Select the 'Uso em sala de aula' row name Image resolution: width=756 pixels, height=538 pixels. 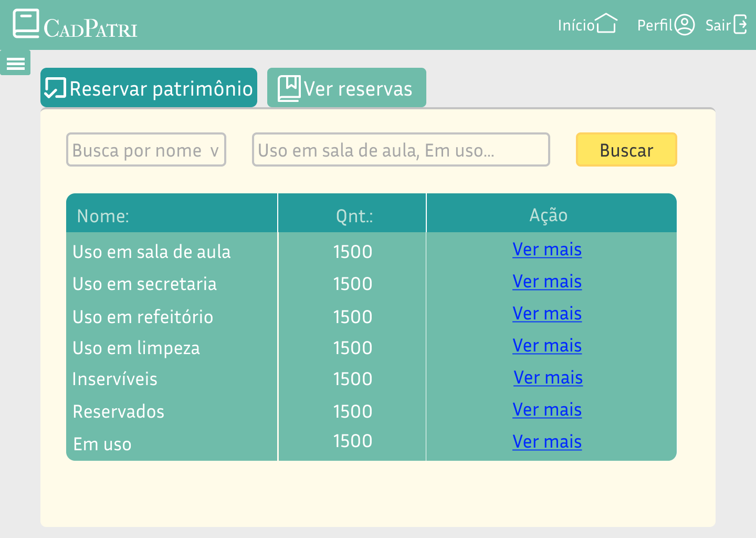click(x=151, y=252)
